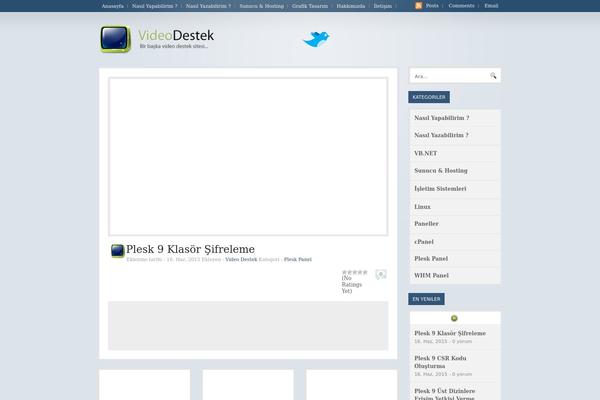Click the Video Destek author link
Viewport: 600px width, 400px height.
coord(241,260)
